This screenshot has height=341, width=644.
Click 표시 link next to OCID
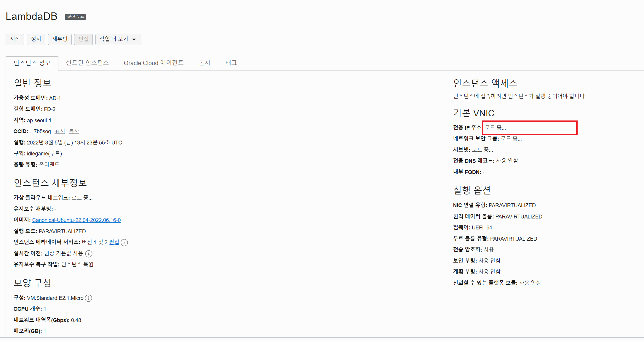click(60, 131)
